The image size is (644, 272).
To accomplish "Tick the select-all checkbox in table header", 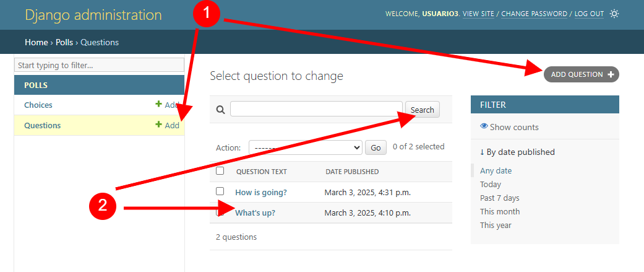I will click(220, 171).
